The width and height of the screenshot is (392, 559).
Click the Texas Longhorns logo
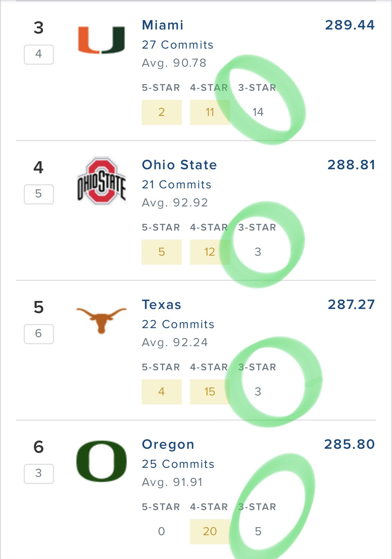[x=102, y=320]
